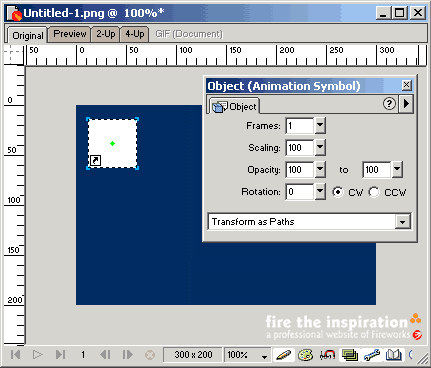This screenshot has height=368, width=431.
Task: Select the CCW rotation radio button
Action: pyautogui.click(x=374, y=192)
